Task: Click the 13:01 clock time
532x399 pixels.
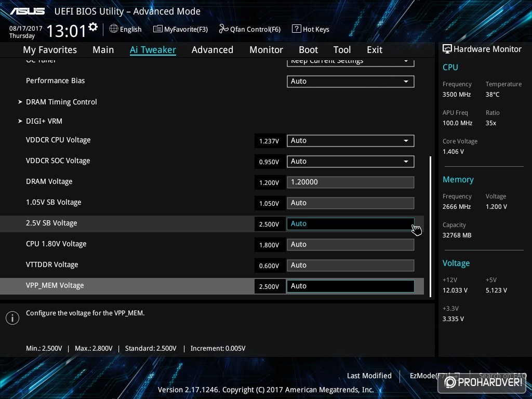Action: click(x=66, y=31)
